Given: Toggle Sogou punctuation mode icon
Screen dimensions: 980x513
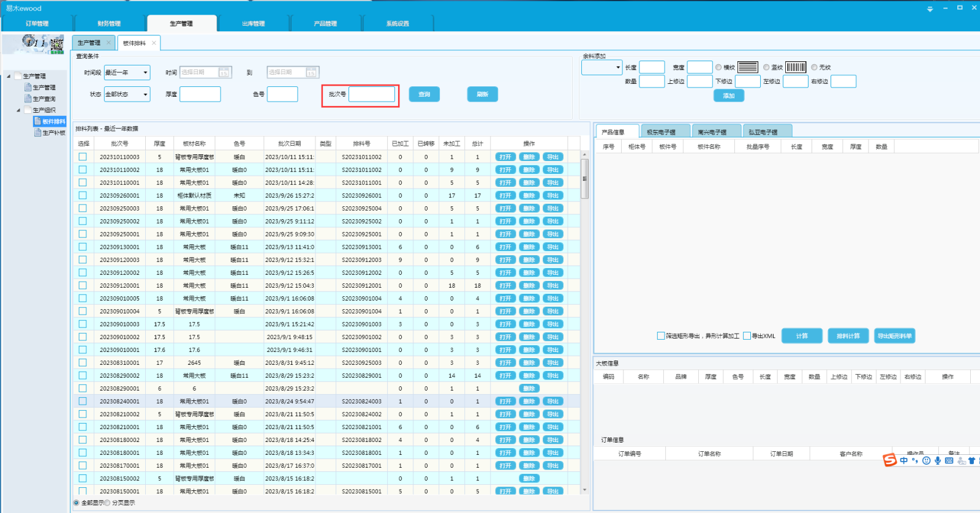Looking at the screenshot, I should click(x=915, y=460).
